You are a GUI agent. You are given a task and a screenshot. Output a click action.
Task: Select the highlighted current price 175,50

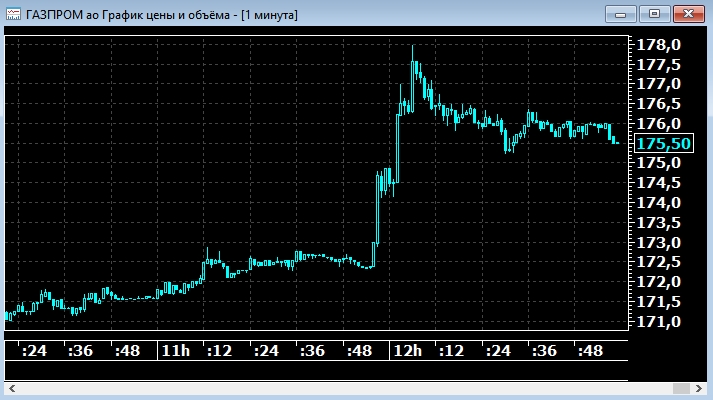663,143
